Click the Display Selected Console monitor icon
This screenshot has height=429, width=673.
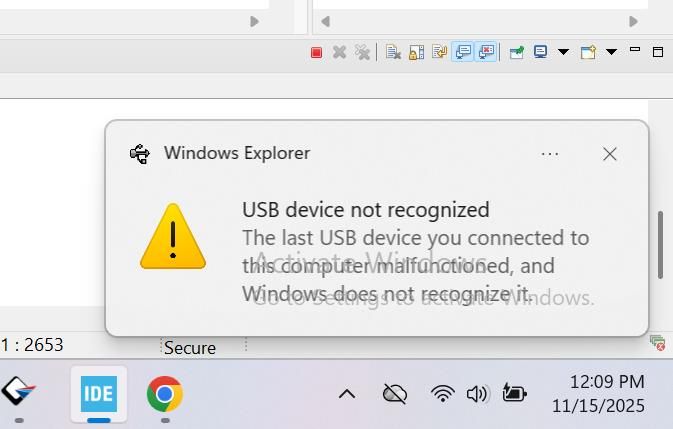pos(540,52)
